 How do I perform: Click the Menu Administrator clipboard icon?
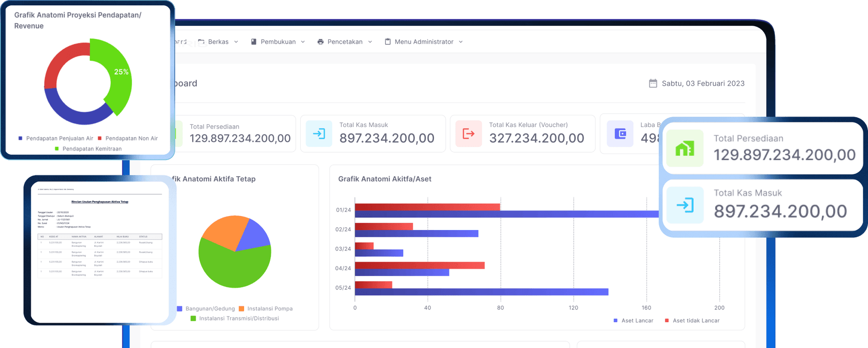[388, 42]
